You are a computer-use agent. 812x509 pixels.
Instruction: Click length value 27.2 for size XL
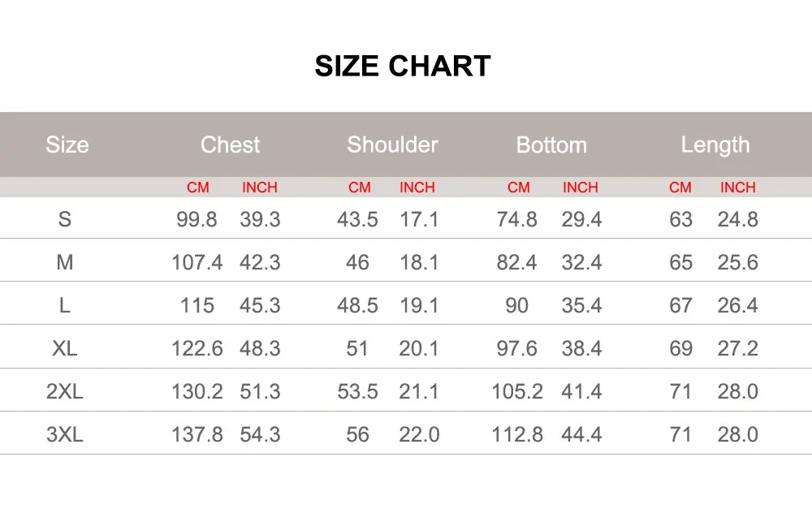click(737, 348)
